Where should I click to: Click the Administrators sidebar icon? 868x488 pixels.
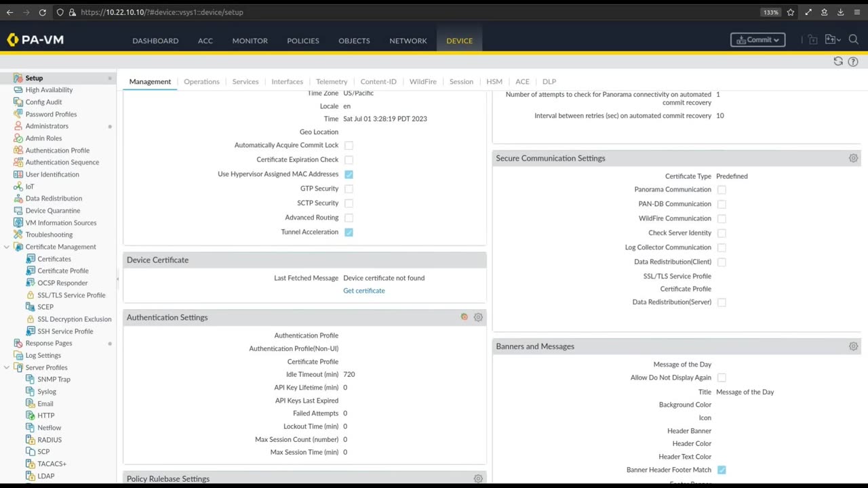(x=18, y=126)
